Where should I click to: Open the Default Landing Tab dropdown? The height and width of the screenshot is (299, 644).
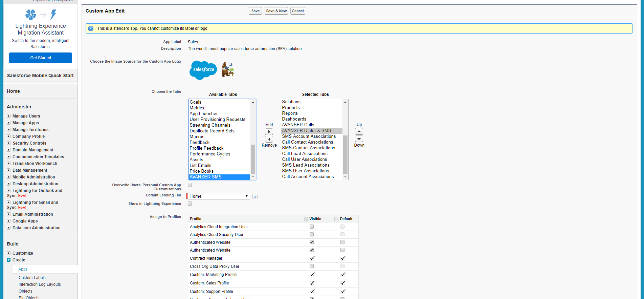219,196
